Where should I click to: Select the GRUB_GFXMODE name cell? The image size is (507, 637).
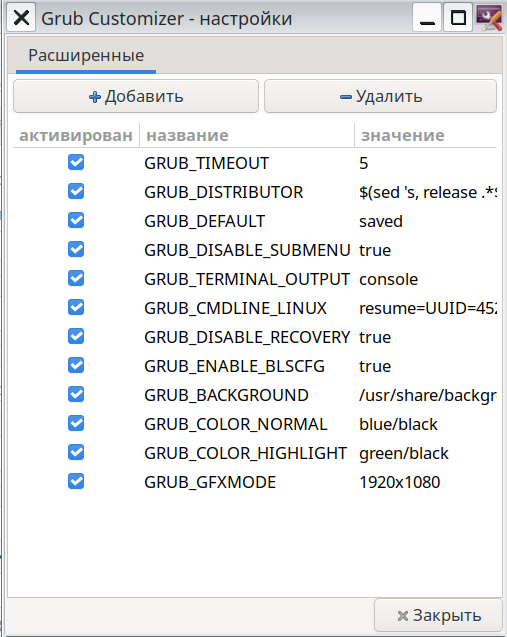[x=210, y=483]
